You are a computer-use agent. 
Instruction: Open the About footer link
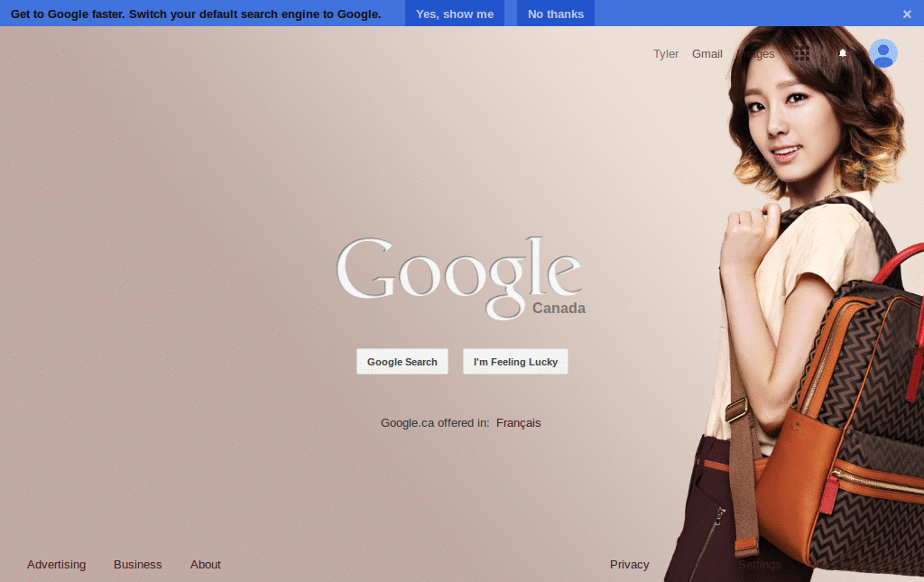pos(205,564)
